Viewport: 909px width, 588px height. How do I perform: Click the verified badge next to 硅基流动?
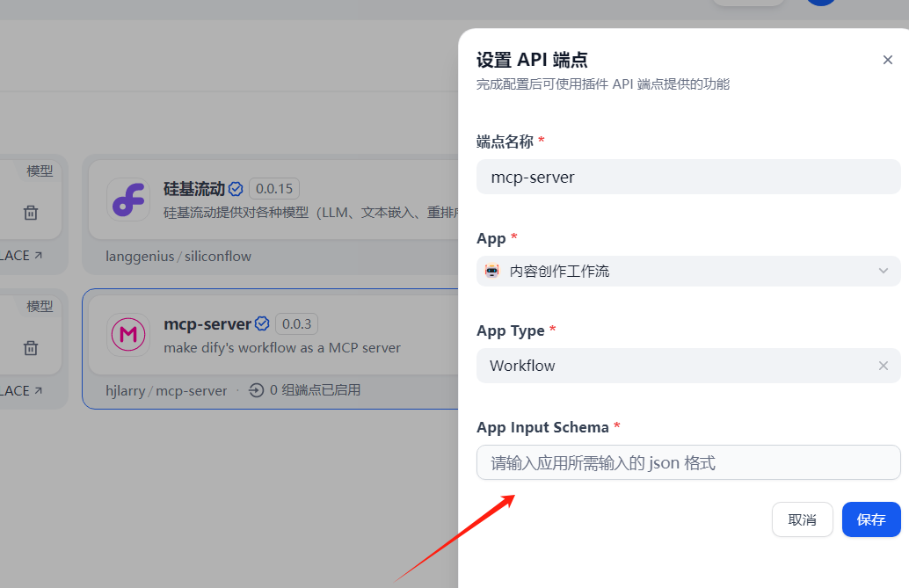coord(236,189)
